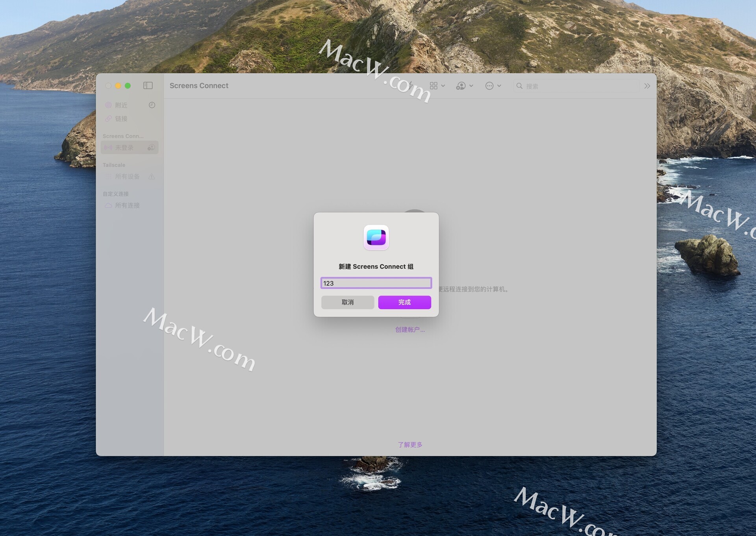756x536 pixels.
Task: Click the group name field containing 123
Action: [x=376, y=283]
